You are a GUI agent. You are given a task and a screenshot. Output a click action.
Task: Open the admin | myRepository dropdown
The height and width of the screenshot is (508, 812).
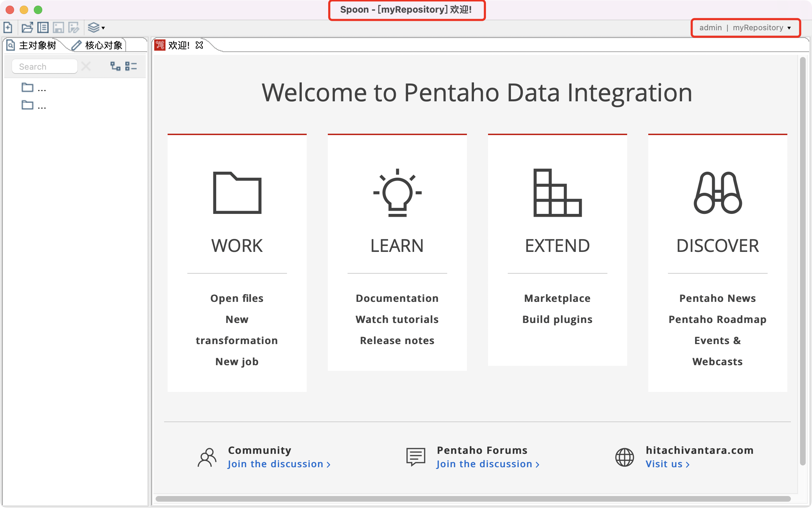pyautogui.click(x=745, y=28)
